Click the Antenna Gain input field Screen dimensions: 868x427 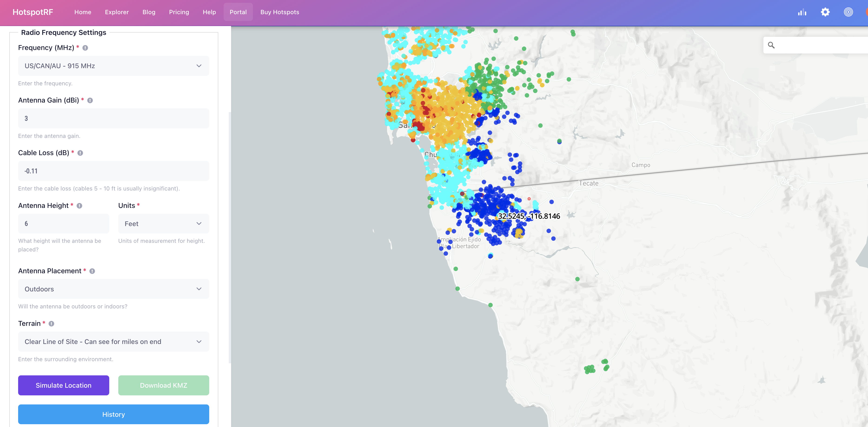113,119
